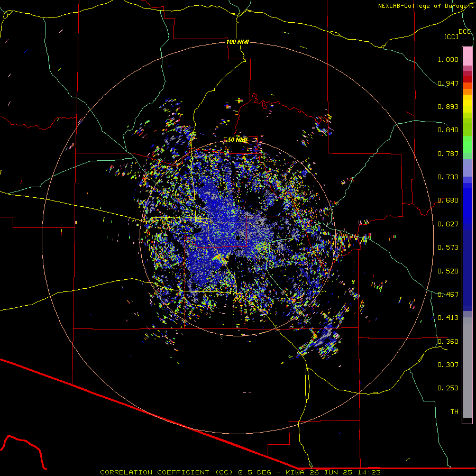Click the Correlation Coefficient KIWA caption text

coord(240,472)
